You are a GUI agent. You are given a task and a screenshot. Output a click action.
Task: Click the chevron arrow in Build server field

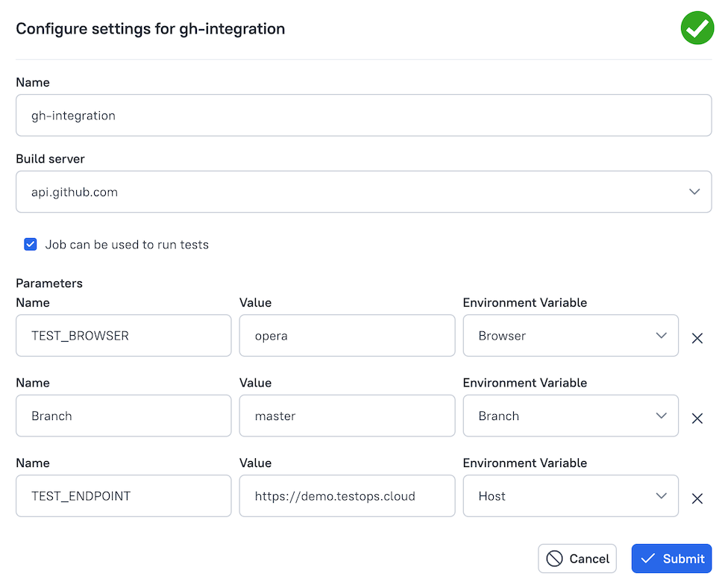click(x=694, y=192)
